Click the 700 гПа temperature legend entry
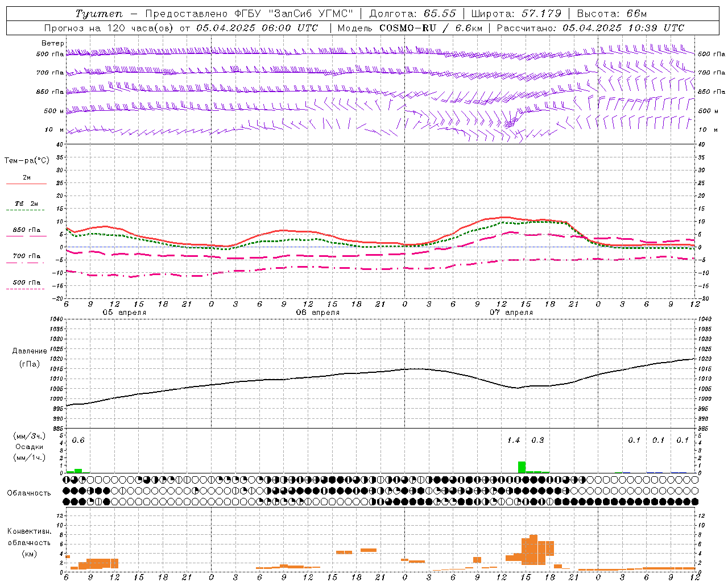 [26, 256]
